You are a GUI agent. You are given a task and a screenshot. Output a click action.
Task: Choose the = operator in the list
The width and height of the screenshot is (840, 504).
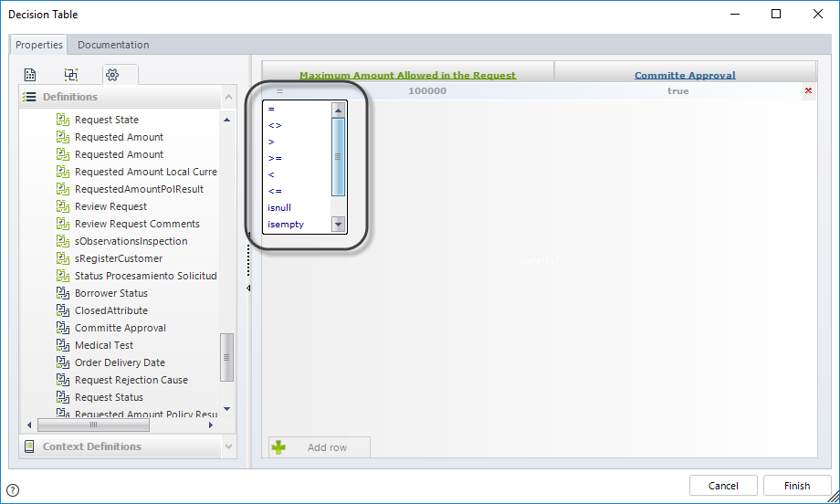point(271,109)
